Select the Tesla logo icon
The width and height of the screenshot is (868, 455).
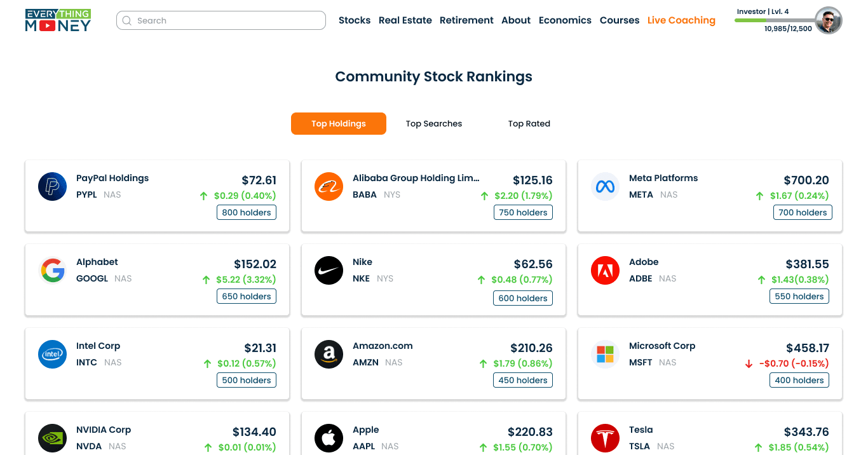[x=605, y=438]
